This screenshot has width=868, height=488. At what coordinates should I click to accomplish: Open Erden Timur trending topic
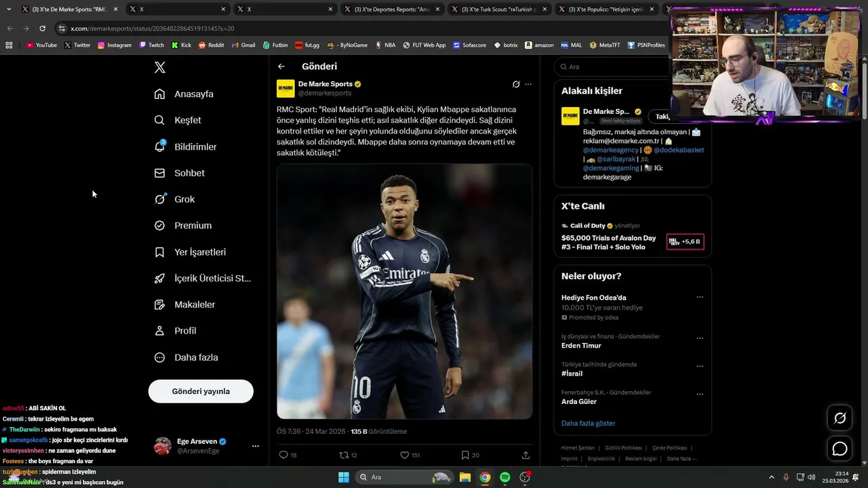point(583,346)
